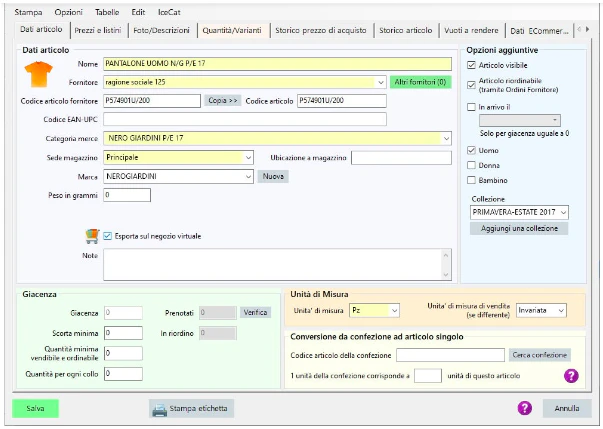Open Storico prezzo di acquisto tab

point(321,30)
